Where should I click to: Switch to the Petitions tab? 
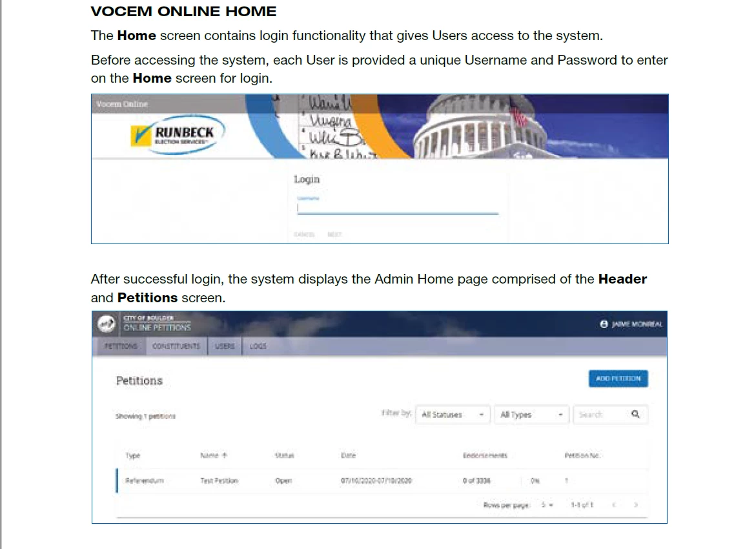(x=121, y=346)
